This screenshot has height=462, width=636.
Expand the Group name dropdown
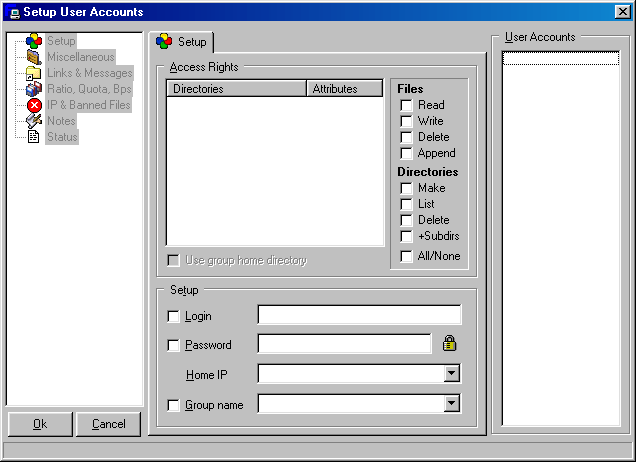click(x=451, y=404)
